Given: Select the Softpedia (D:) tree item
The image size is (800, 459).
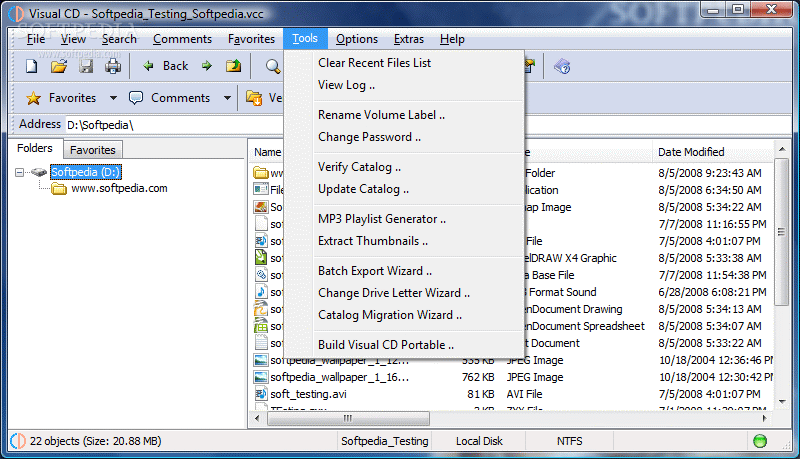Looking at the screenshot, I should [x=86, y=172].
